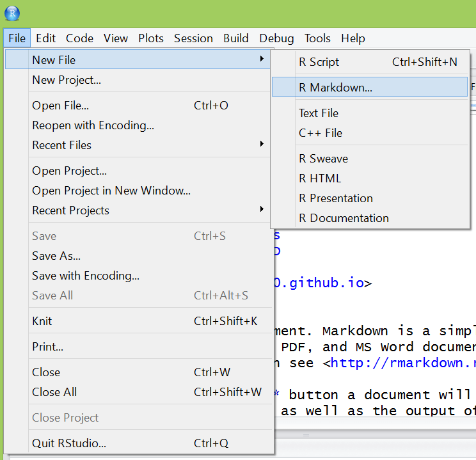This screenshot has height=460, width=476.
Task: Open the Help menu
Action: coord(353,38)
